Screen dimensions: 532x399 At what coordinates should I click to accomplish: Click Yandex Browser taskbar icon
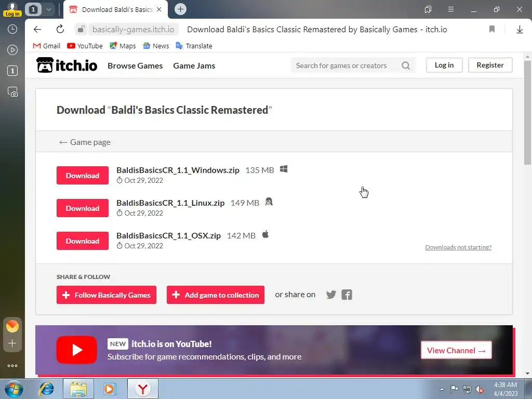pyautogui.click(x=143, y=389)
